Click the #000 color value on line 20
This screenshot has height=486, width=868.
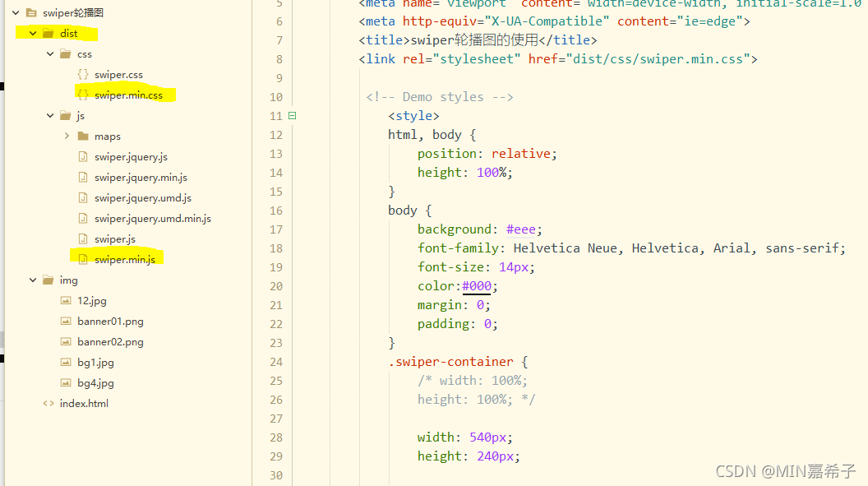tap(477, 285)
